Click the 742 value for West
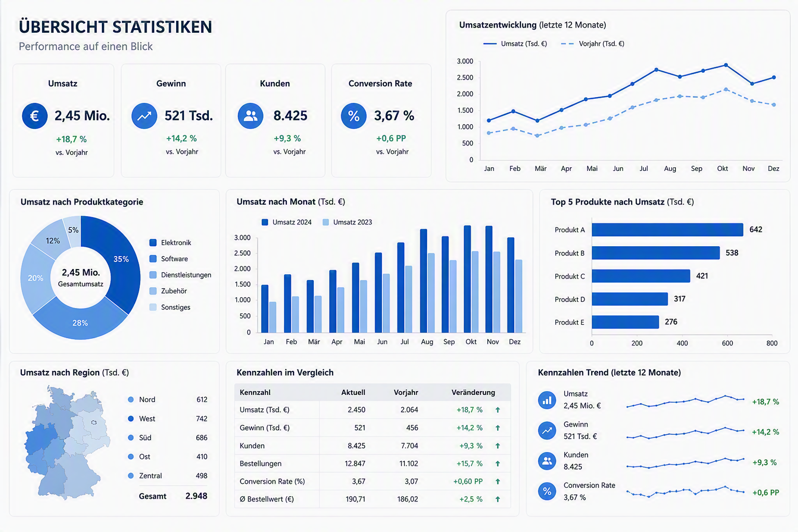 tap(202, 419)
